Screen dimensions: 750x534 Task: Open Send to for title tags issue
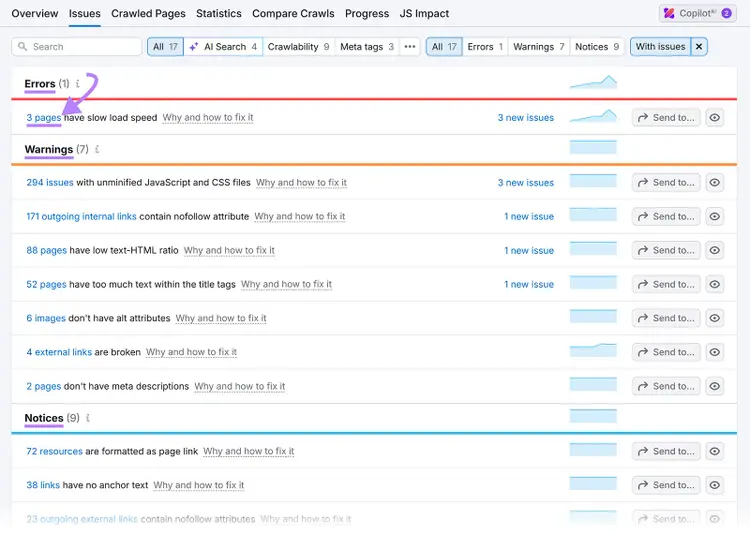(x=666, y=284)
